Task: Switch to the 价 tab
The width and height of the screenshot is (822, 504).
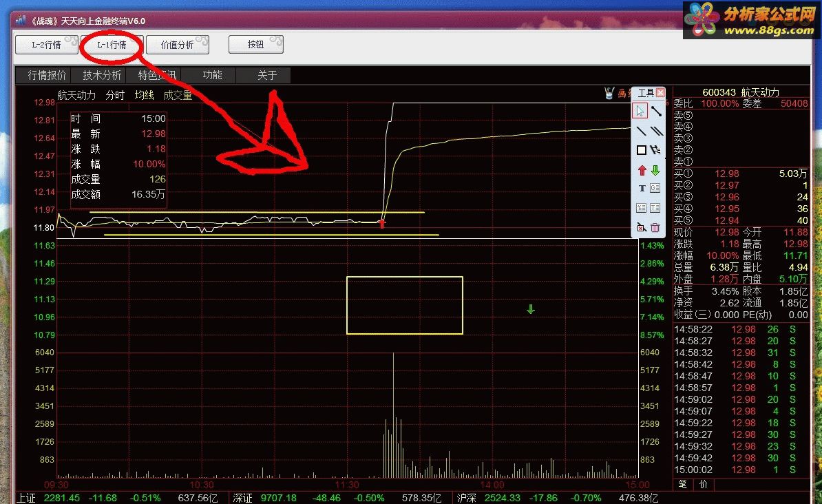Action: click(x=704, y=484)
